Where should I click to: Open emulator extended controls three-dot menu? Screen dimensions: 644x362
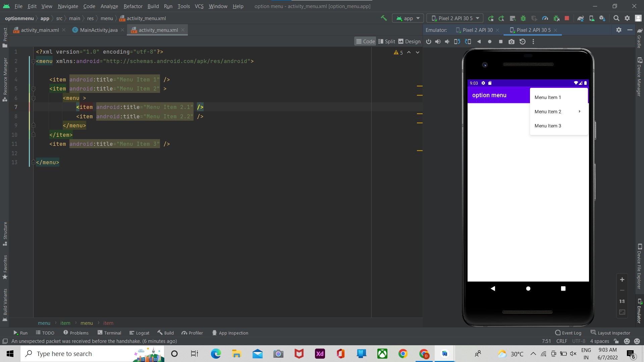click(533, 42)
